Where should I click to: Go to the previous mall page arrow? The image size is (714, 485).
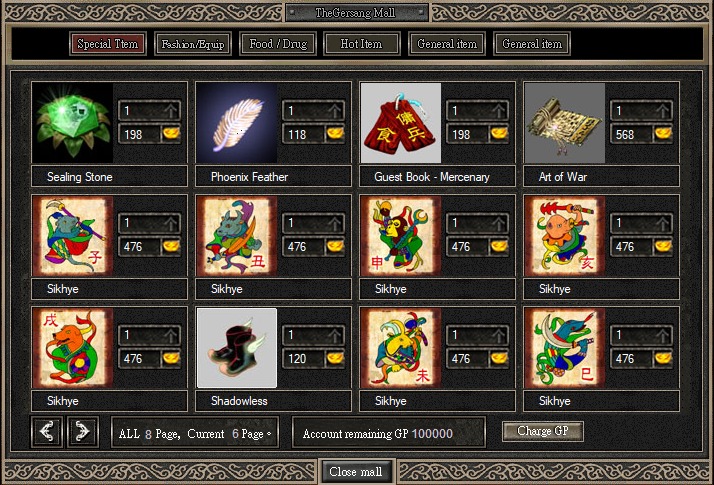click(47, 431)
